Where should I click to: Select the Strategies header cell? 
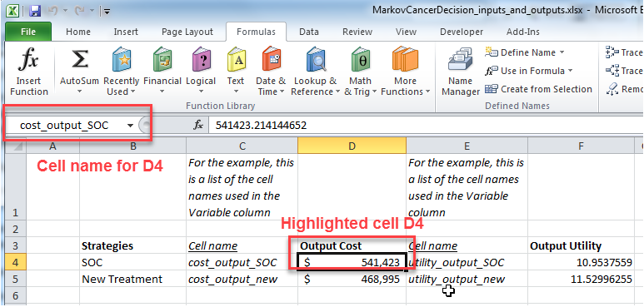click(x=132, y=245)
